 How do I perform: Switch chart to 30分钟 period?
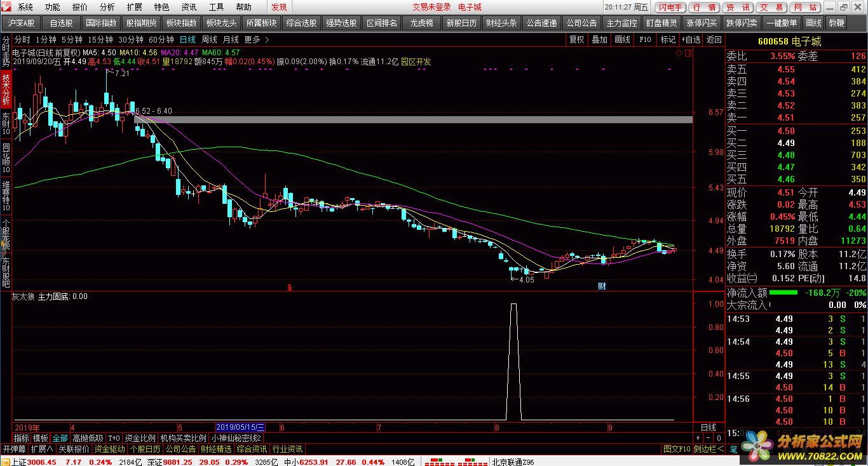[x=131, y=39]
